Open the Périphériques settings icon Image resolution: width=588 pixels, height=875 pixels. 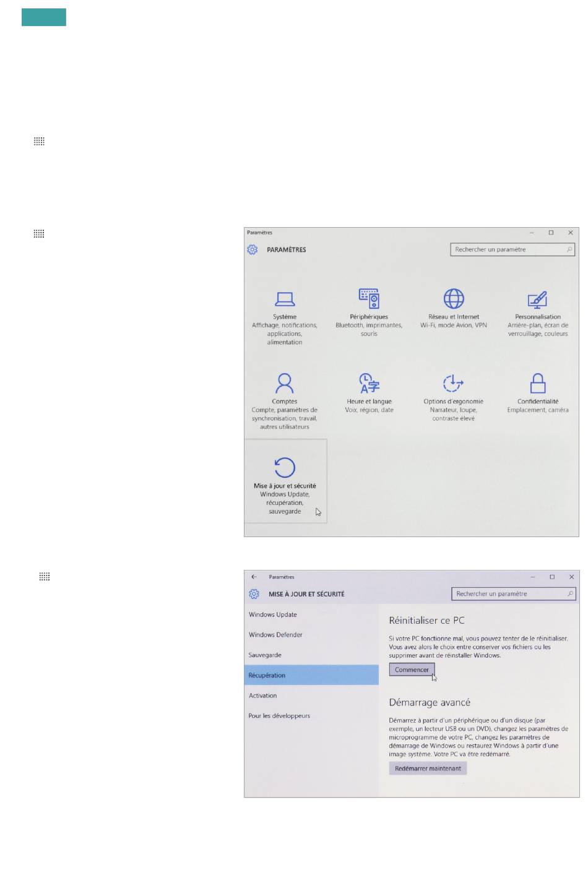369,299
